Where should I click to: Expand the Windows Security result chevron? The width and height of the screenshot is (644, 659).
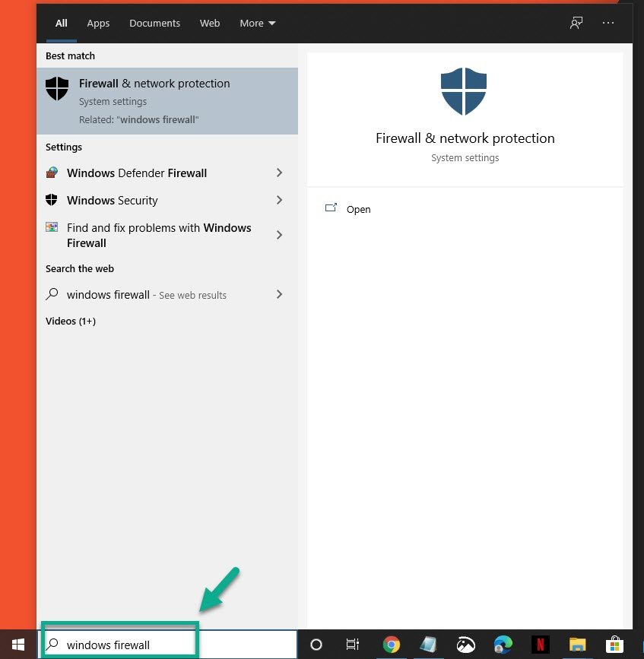(279, 200)
